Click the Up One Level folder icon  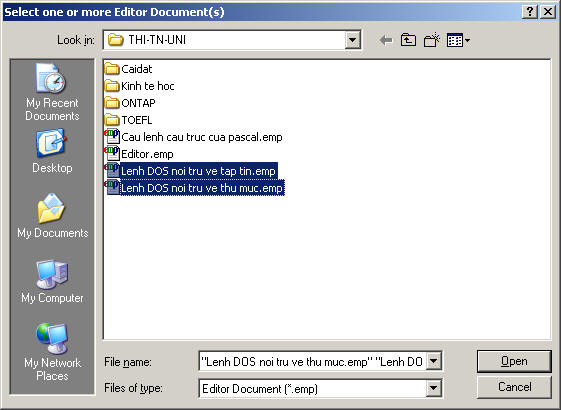pyautogui.click(x=408, y=40)
